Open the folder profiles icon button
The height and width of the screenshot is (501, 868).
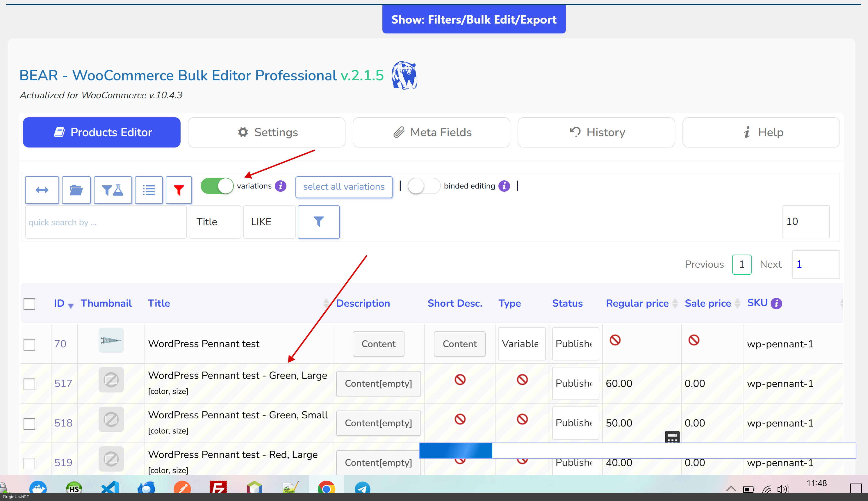click(76, 190)
